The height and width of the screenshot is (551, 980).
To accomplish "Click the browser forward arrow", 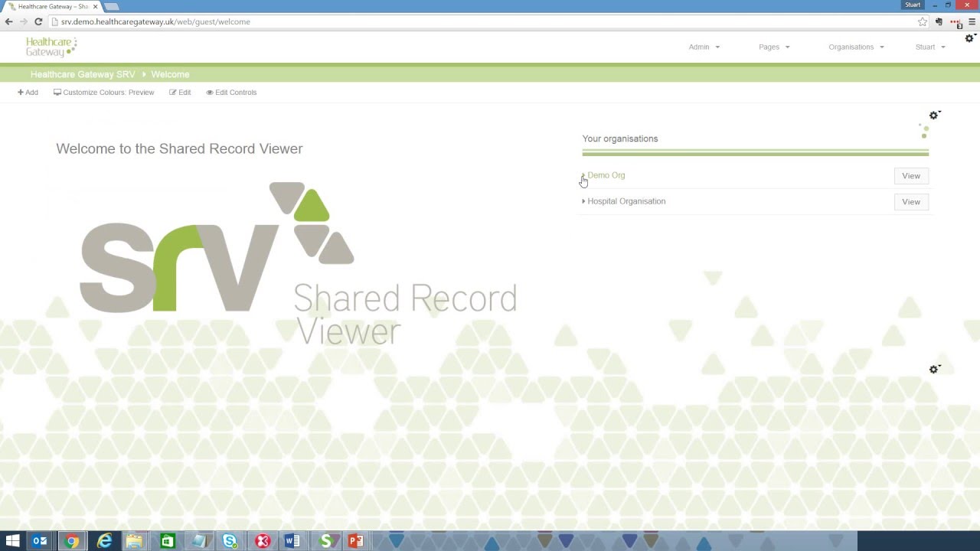I will [x=24, y=22].
